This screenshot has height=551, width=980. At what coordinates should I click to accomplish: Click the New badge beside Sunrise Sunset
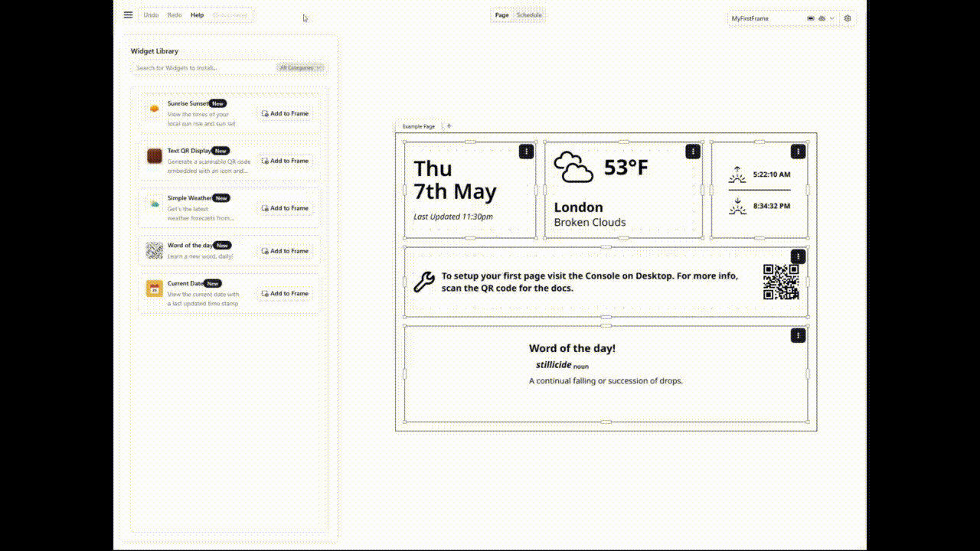click(218, 103)
